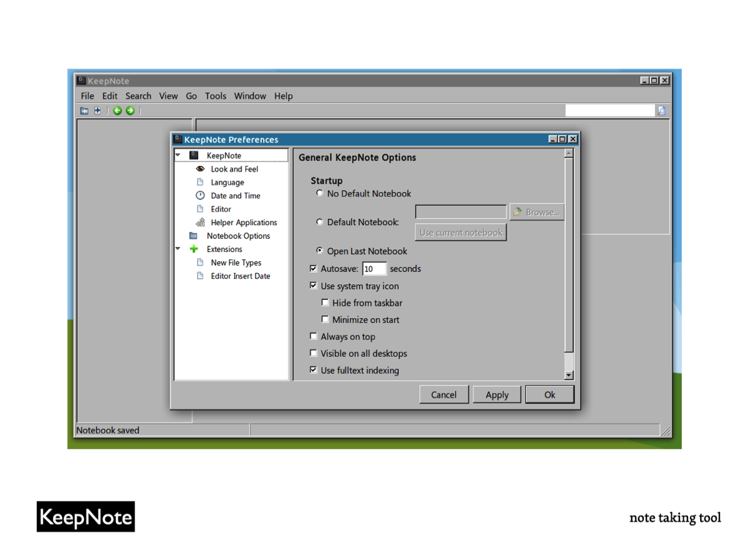Click the green back arrow icon

pos(117,111)
